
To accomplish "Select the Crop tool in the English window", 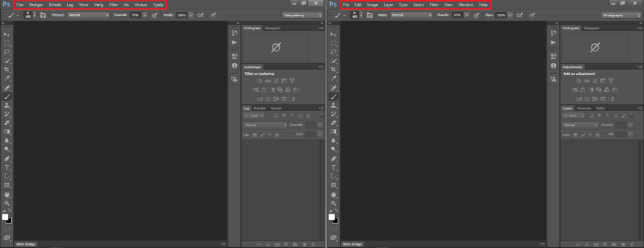I will point(334,70).
